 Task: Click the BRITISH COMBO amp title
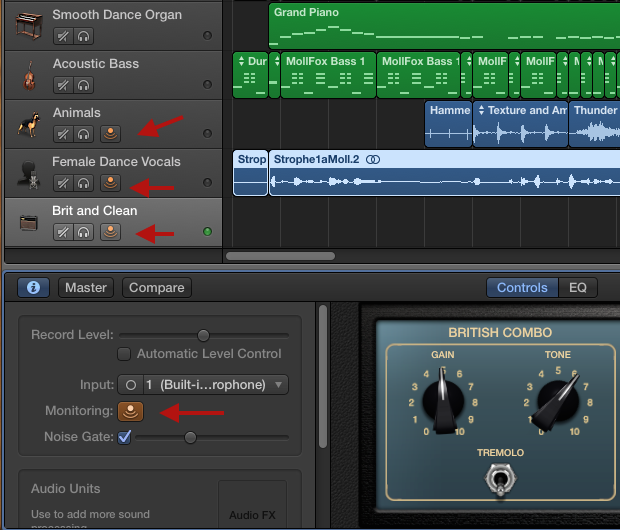(x=500, y=333)
